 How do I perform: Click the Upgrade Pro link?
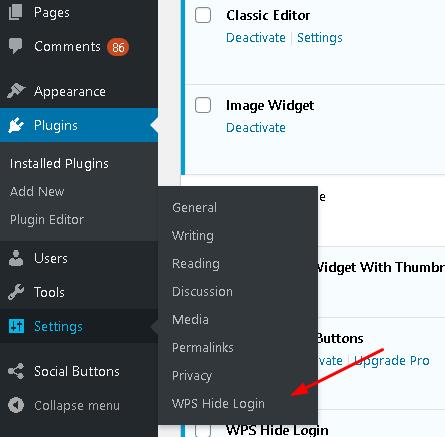tap(392, 361)
